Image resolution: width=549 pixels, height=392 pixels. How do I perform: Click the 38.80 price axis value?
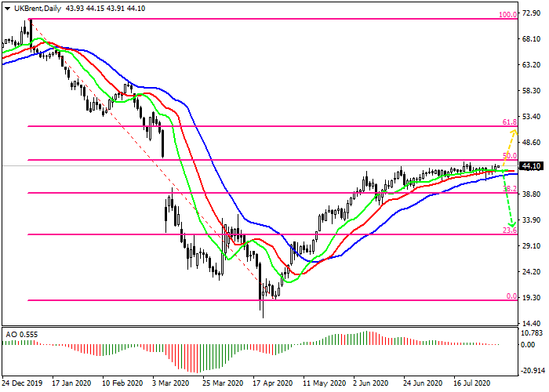pyautogui.click(x=531, y=194)
